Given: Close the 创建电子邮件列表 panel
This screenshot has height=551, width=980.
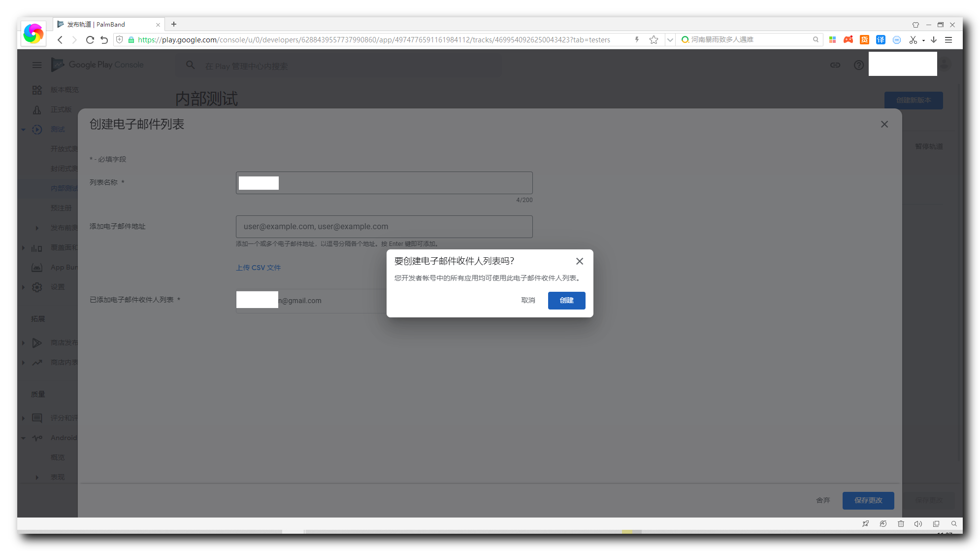Looking at the screenshot, I should [x=884, y=124].
